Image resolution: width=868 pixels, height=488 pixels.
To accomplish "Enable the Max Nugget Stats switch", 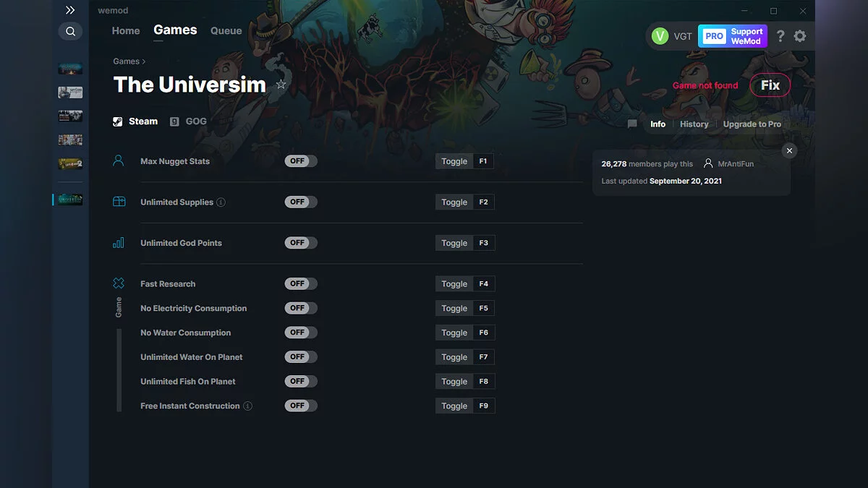I will 300,160.
